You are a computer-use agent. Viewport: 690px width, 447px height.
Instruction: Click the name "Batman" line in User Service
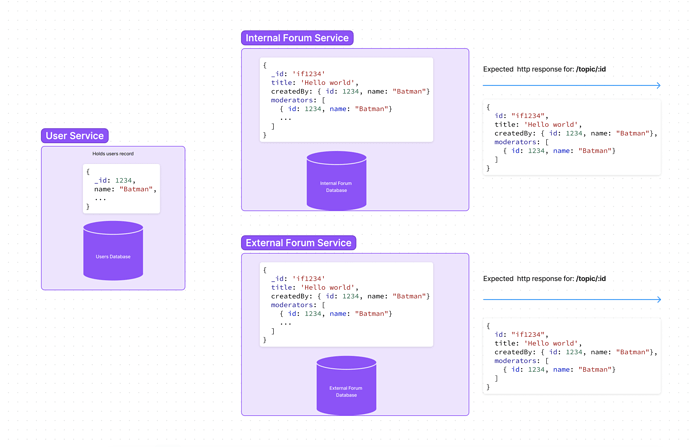point(125,189)
